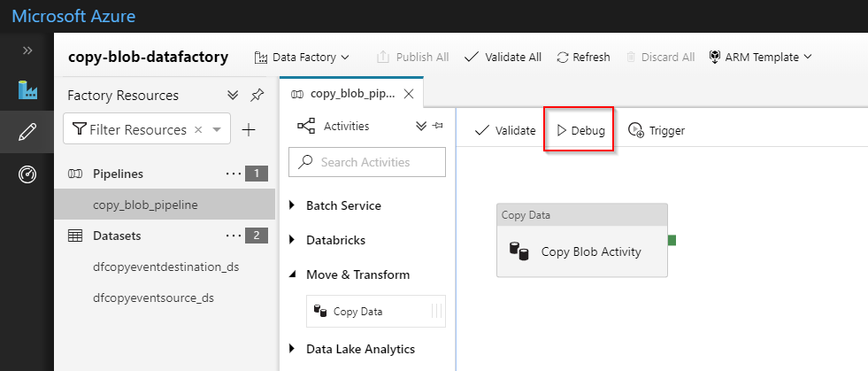Open the Data Factory dropdown
The width and height of the screenshot is (868, 371).
(302, 57)
